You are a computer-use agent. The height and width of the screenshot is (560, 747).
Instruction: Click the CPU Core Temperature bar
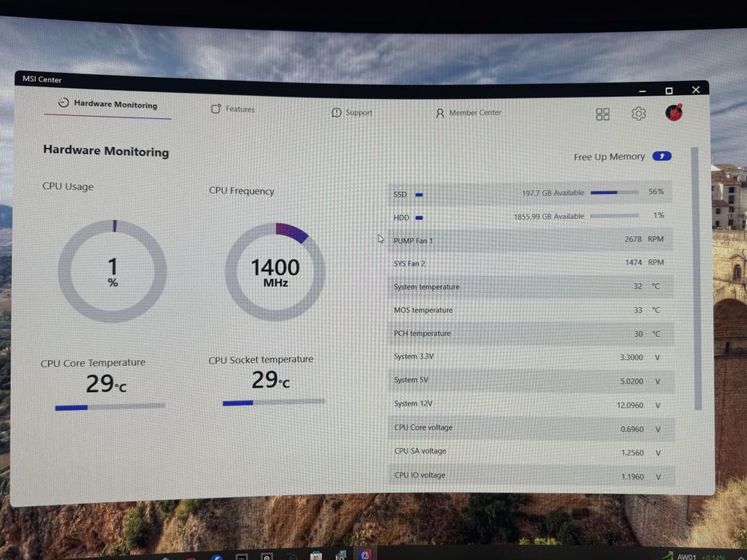pyautogui.click(x=110, y=406)
